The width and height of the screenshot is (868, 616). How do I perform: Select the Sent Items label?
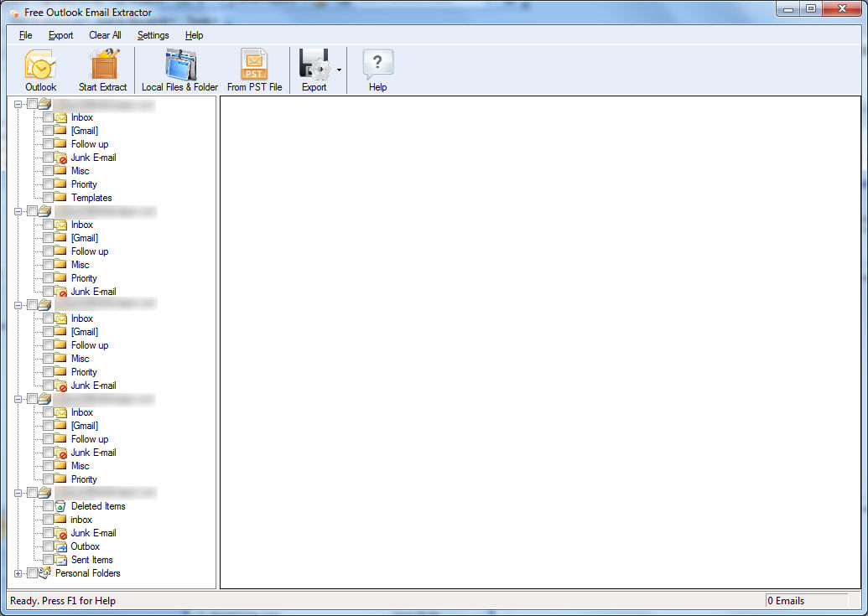pyautogui.click(x=92, y=560)
